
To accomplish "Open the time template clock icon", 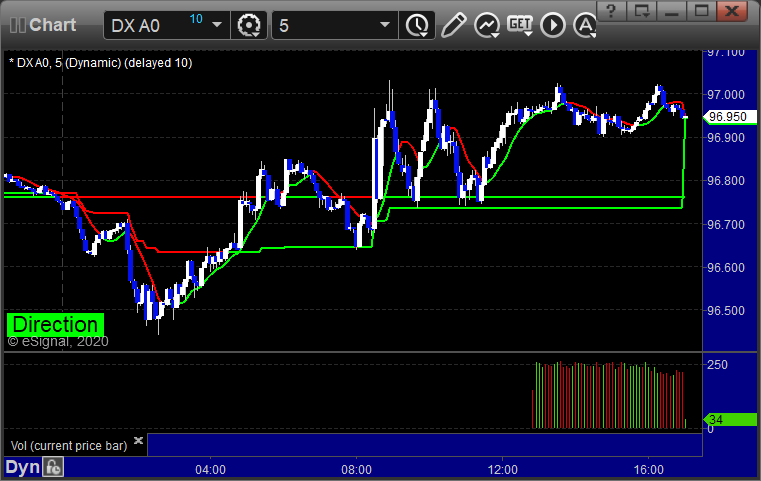I will click(417, 25).
